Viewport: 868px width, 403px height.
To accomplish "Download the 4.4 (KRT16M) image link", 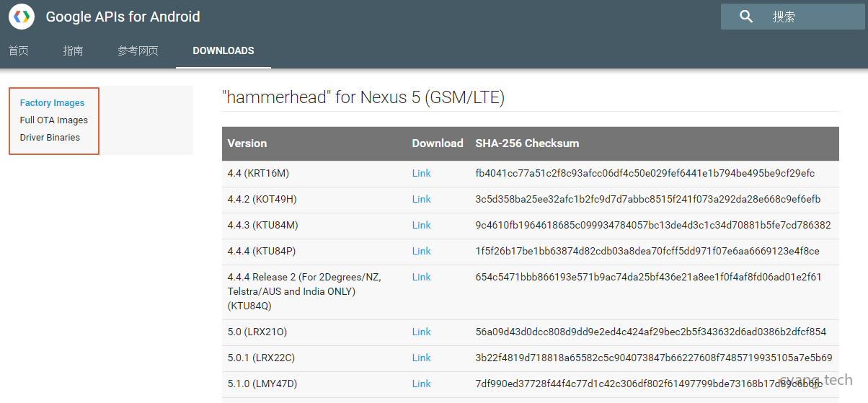I will click(421, 174).
